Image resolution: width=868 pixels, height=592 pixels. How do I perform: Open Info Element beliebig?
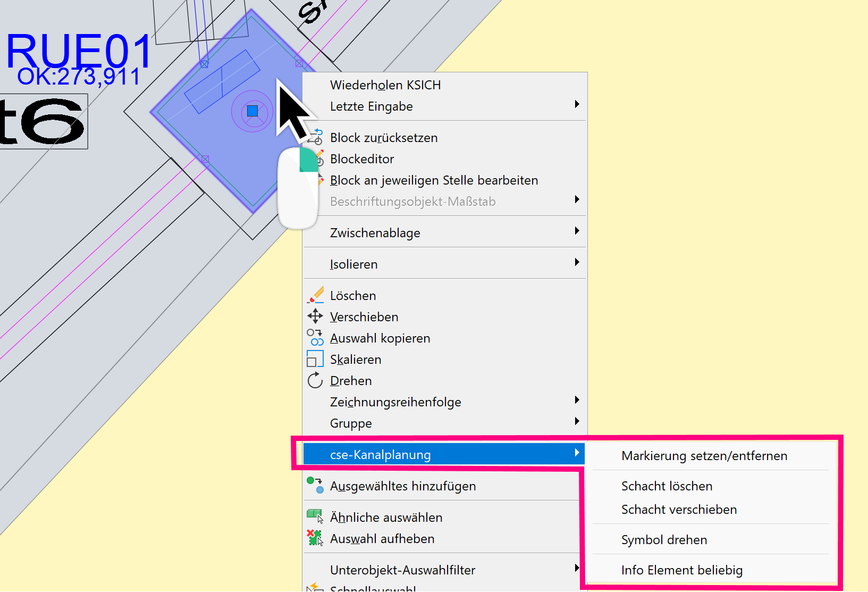point(682,570)
